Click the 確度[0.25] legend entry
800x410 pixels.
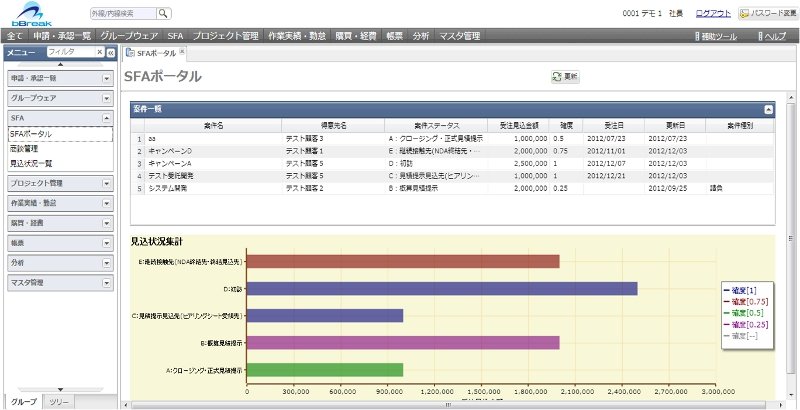pyautogui.click(x=747, y=324)
